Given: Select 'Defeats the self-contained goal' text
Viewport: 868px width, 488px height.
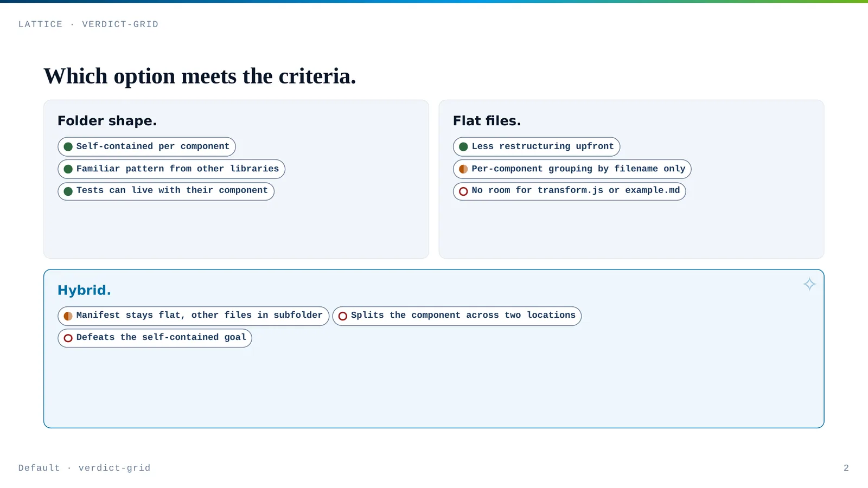Looking at the screenshot, I should tap(161, 337).
